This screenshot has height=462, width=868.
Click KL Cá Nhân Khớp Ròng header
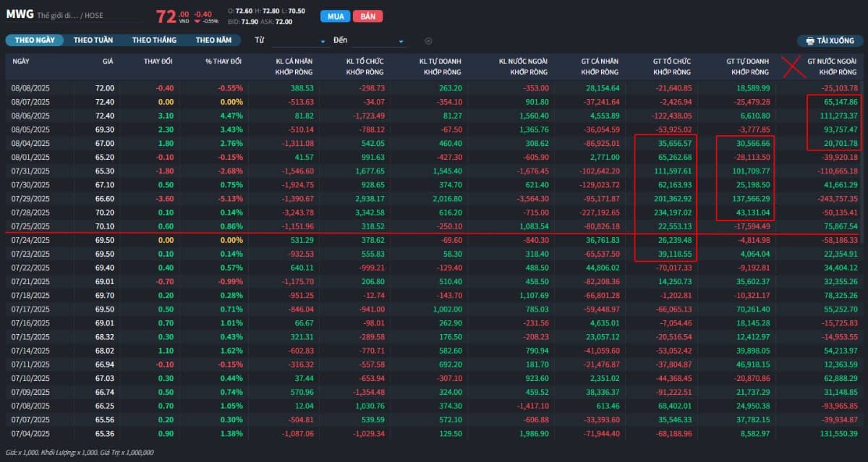(296, 67)
